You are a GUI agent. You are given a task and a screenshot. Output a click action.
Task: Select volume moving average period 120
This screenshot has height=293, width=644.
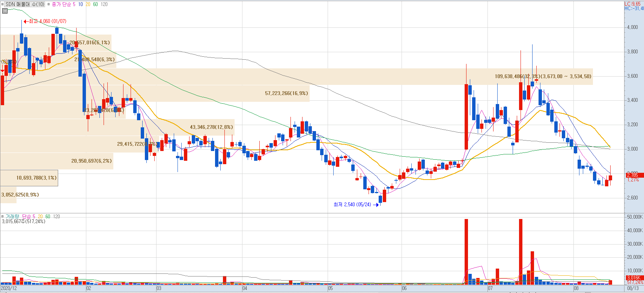click(x=56, y=216)
